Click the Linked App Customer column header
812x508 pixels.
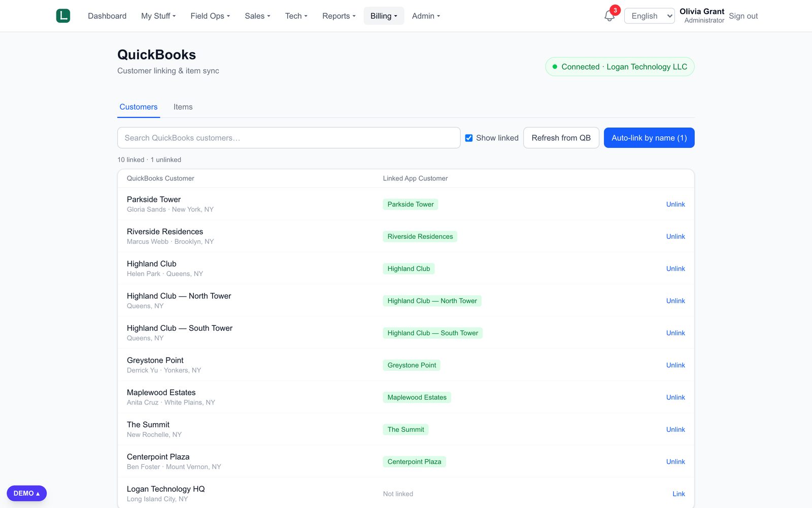coord(415,178)
